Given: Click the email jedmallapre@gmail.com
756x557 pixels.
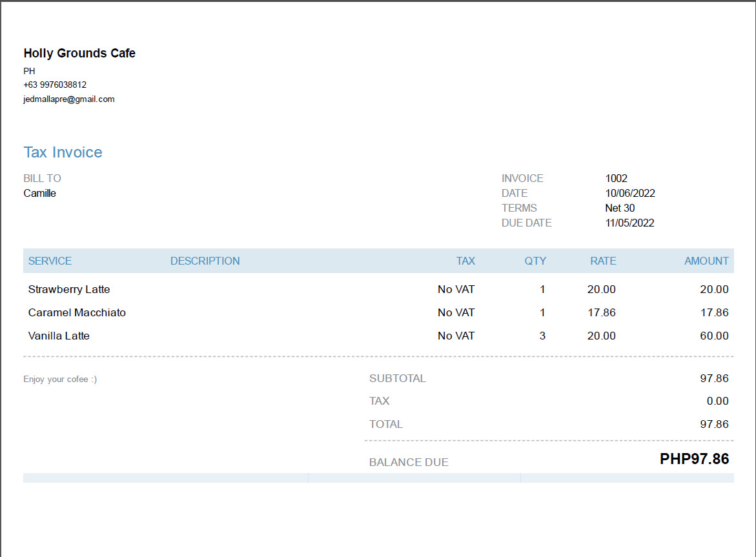Looking at the screenshot, I should click(69, 99).
